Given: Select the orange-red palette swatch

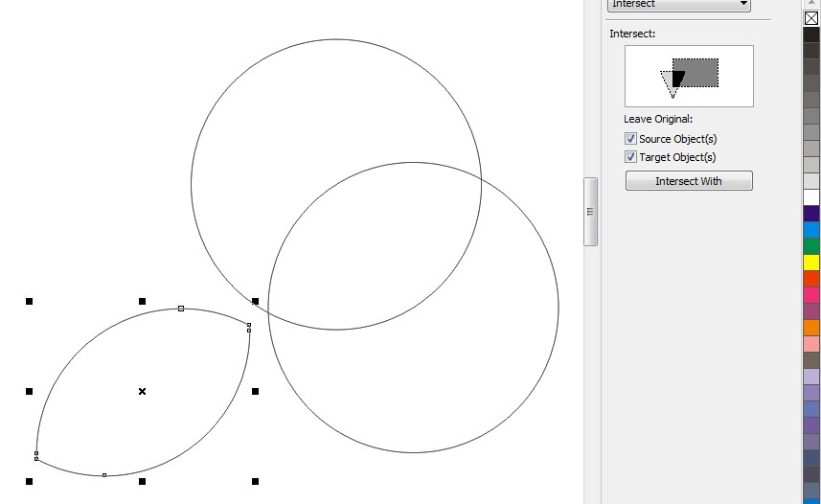Looking at the screenshot, I should click(811, 278).
